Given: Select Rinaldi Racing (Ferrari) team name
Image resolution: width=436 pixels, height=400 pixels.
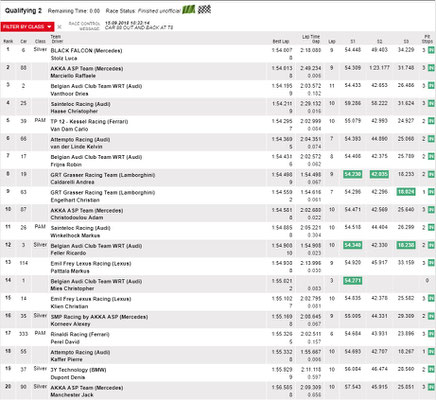Looking at the screenshot, I should pos(80,335).
